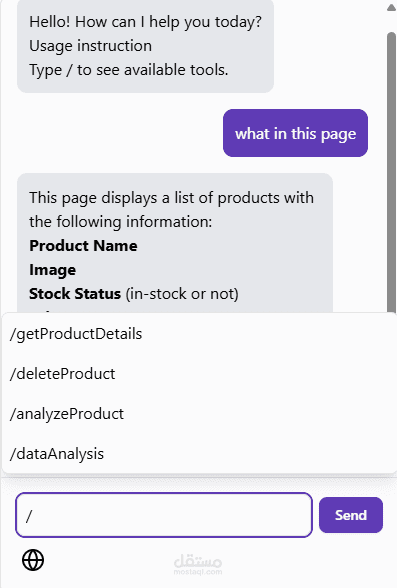This screenshot has width=397, height=588.
Task: Send the chat message
Action: click(351, 515)
